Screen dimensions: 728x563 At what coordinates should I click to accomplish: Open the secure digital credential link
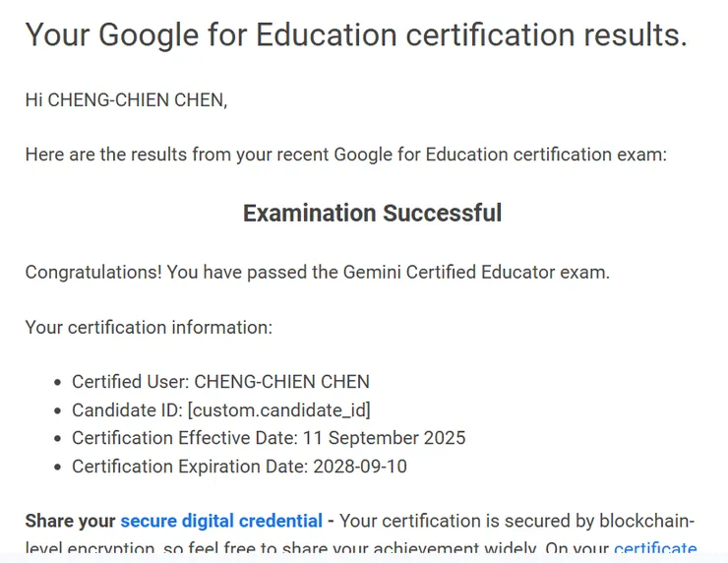tap(221, 521)
